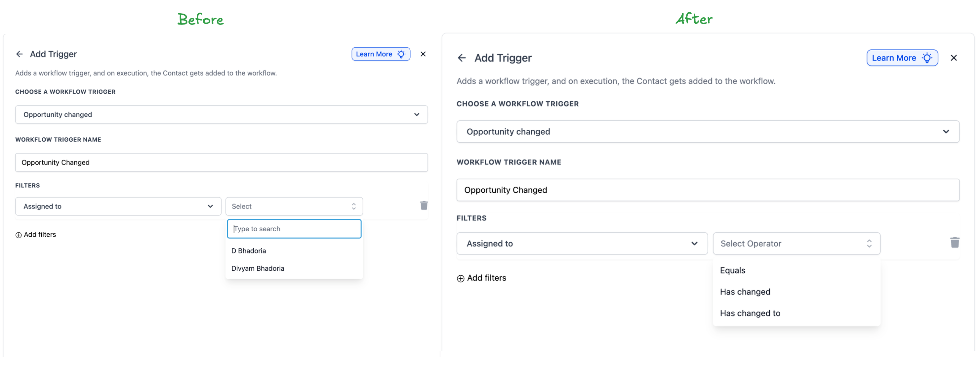Expand the Assigned to dropdown in Before panel
This screenshot has height=370, width=980.
118,206
